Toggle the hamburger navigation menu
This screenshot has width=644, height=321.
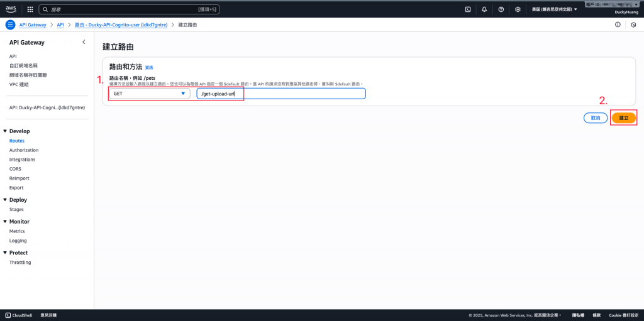[10, 25]
